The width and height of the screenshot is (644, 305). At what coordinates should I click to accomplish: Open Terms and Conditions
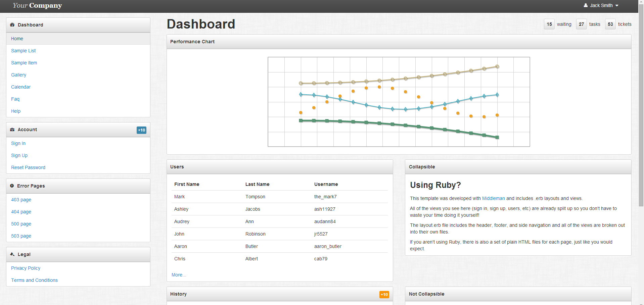[x=34, y=280]
